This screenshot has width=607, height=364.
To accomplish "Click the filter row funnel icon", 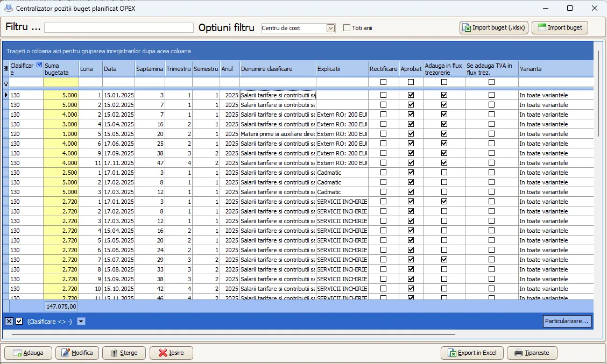I will 6,83.
